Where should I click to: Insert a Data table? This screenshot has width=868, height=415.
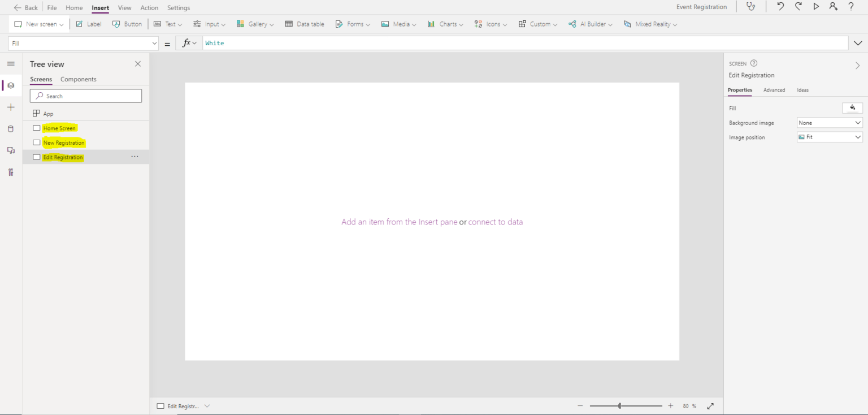pos(305,24)
